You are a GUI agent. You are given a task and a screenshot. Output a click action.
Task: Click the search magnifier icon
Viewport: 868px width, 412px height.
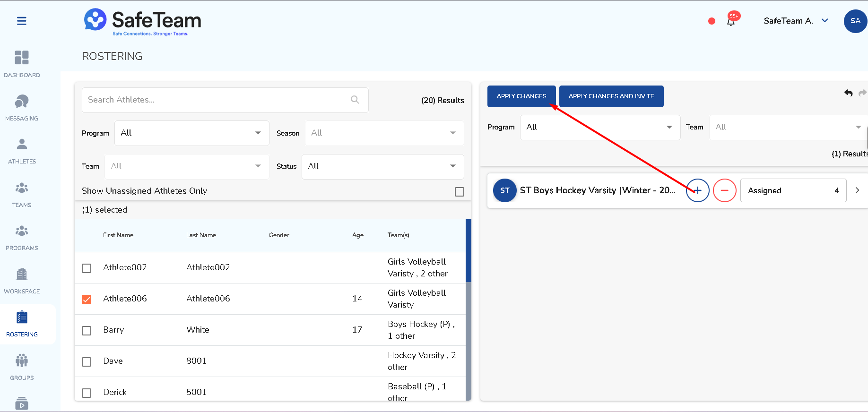355,100
